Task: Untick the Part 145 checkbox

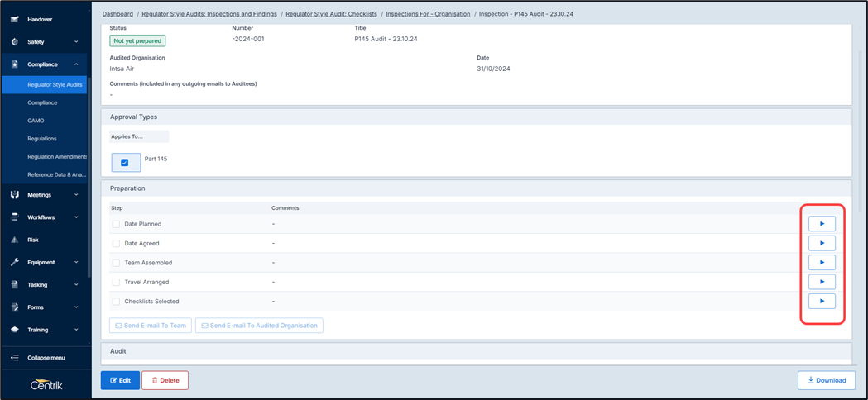Action: 125,163
